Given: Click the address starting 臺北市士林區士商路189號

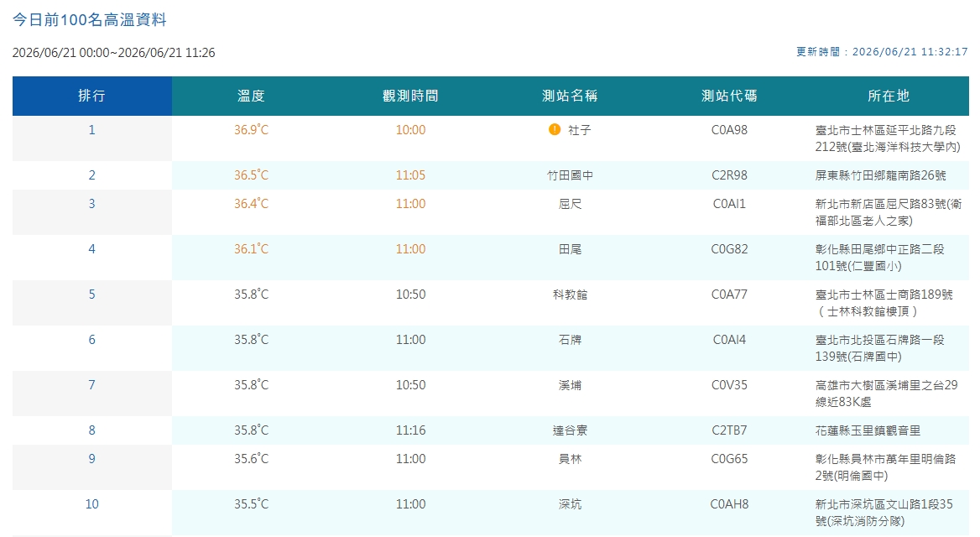Looking at the screenshot, I should (x=884, y=303).
